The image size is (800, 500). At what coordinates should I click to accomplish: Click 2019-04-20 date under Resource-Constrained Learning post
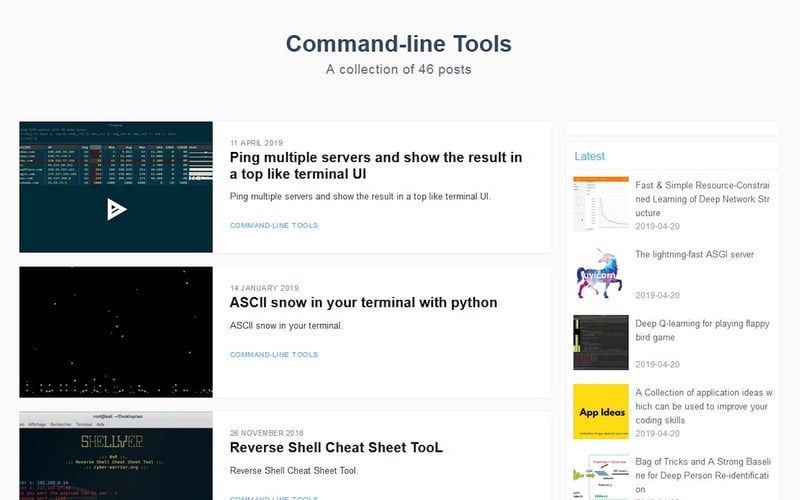[657, 226]
